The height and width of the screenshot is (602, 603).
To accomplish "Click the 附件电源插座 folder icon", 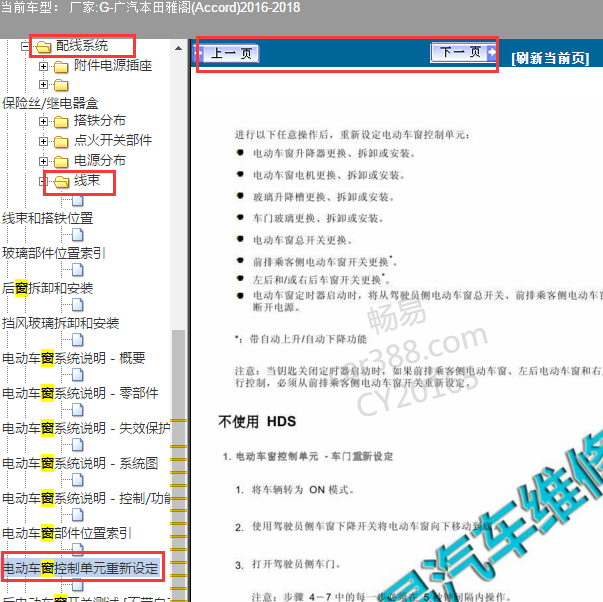I will tap(61, 67).
